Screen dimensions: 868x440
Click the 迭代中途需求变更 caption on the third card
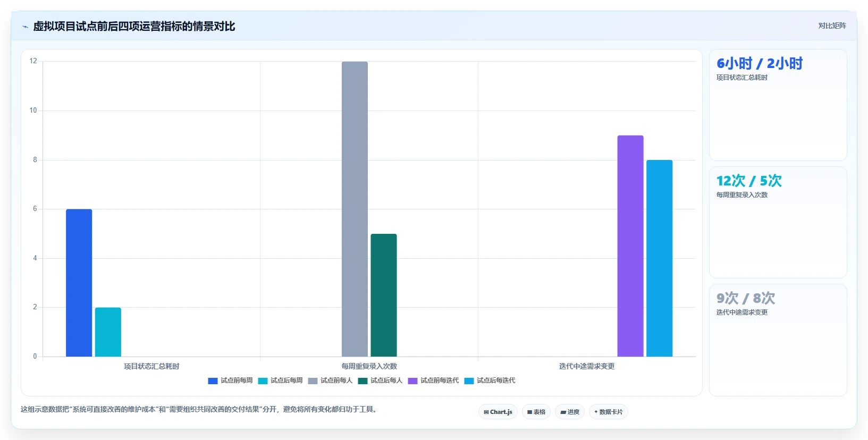point(742,312)
